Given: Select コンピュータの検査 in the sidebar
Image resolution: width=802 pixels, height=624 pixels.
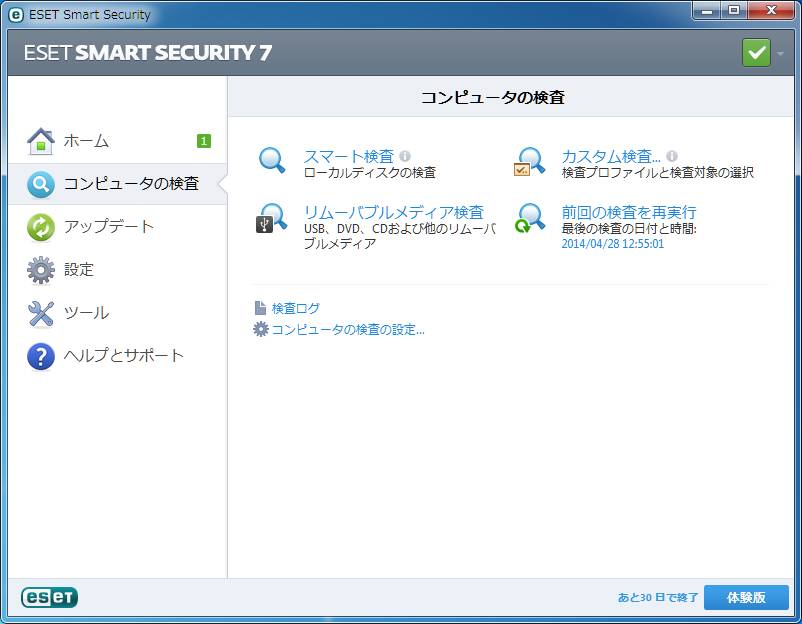Looking at the screenshot, I should [x=118, y=184].
